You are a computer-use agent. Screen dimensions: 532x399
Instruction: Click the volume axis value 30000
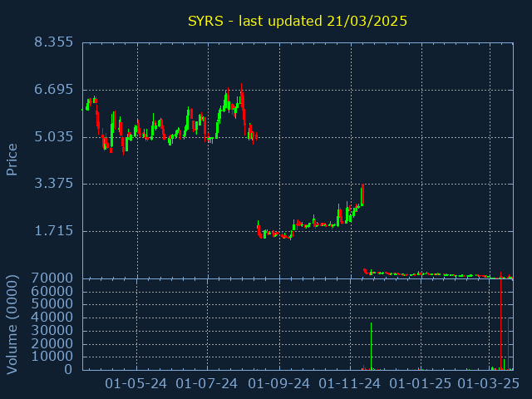[x=52, y=331]
